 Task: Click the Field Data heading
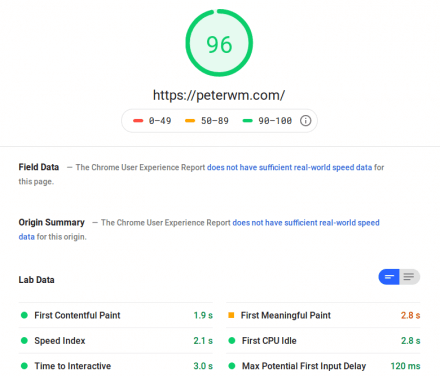[39, 167]
